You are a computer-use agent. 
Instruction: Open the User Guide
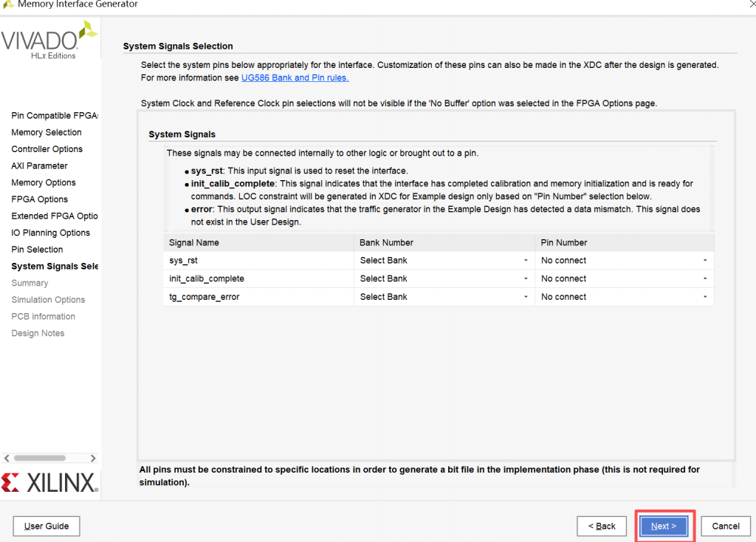click(47, 526)
